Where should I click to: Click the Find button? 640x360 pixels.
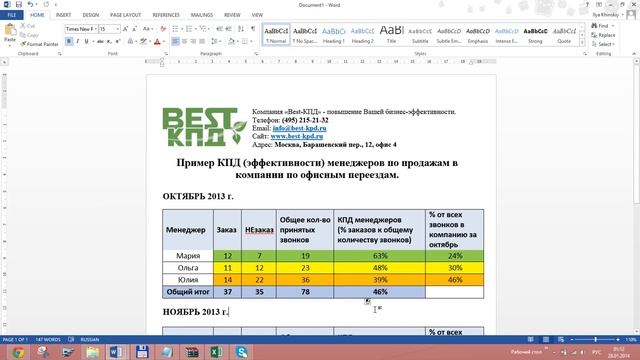click(x=602, y=26)
